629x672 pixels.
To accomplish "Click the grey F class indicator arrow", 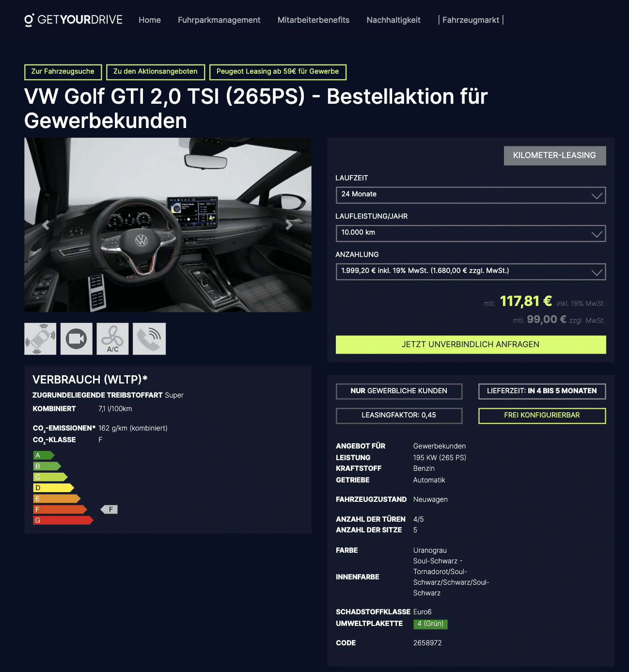I will pyautogui.click(x=109, y=510).
